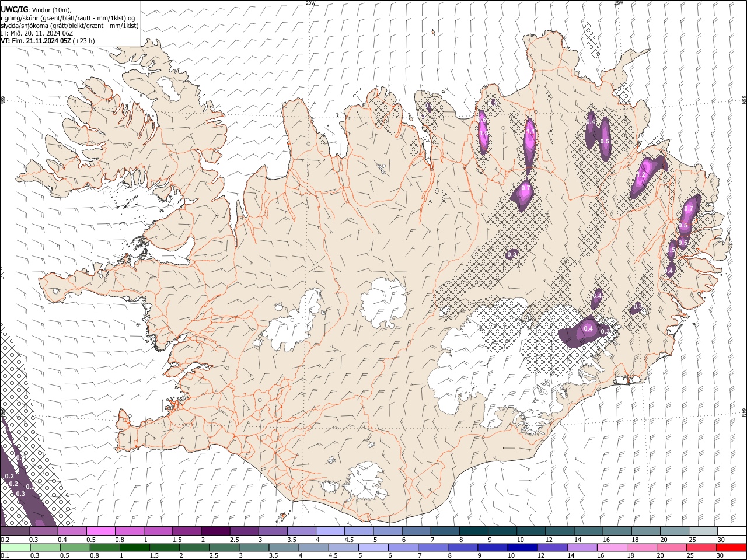This screenshot has height=560, width=747.
Task: Click the 1.2 precipitation value on the map
Action: click(641, 174)
